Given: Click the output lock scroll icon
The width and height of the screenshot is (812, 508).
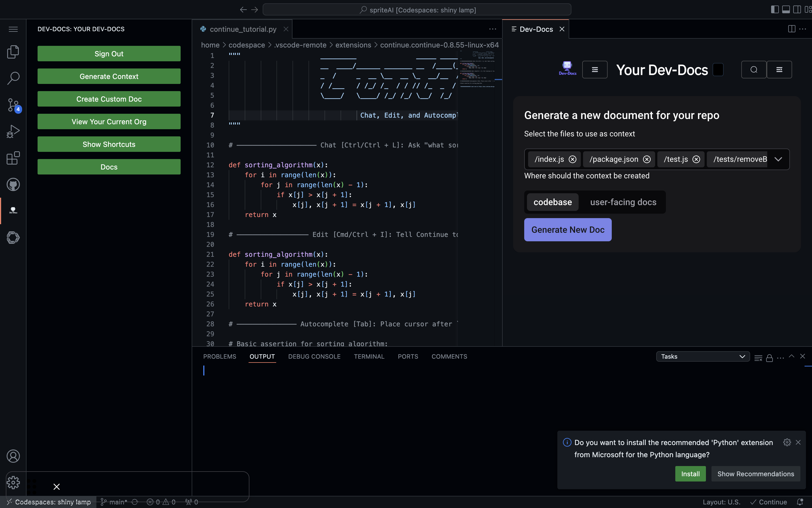Looking at the screenshot, I should coord(769,358).
